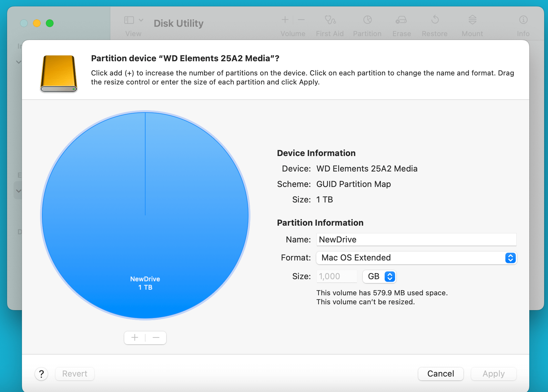Apply the partition changes
548x392 pixels.
click(x=493, y=374)
